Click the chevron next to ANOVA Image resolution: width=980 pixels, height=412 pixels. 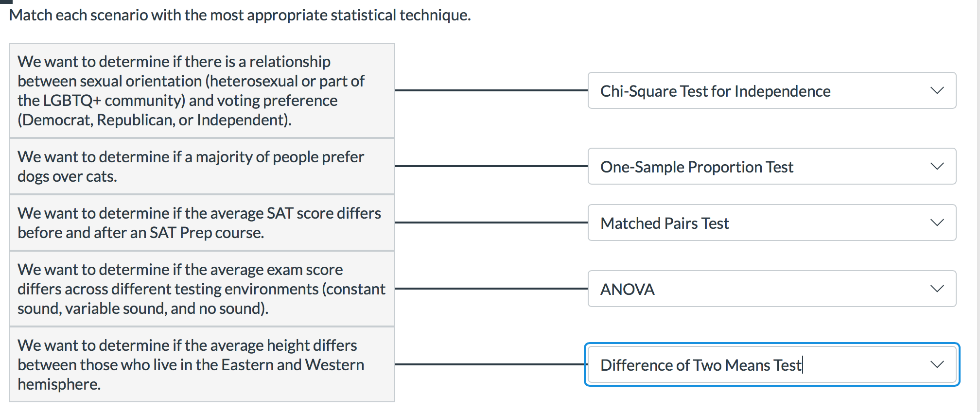coord(938,289)
